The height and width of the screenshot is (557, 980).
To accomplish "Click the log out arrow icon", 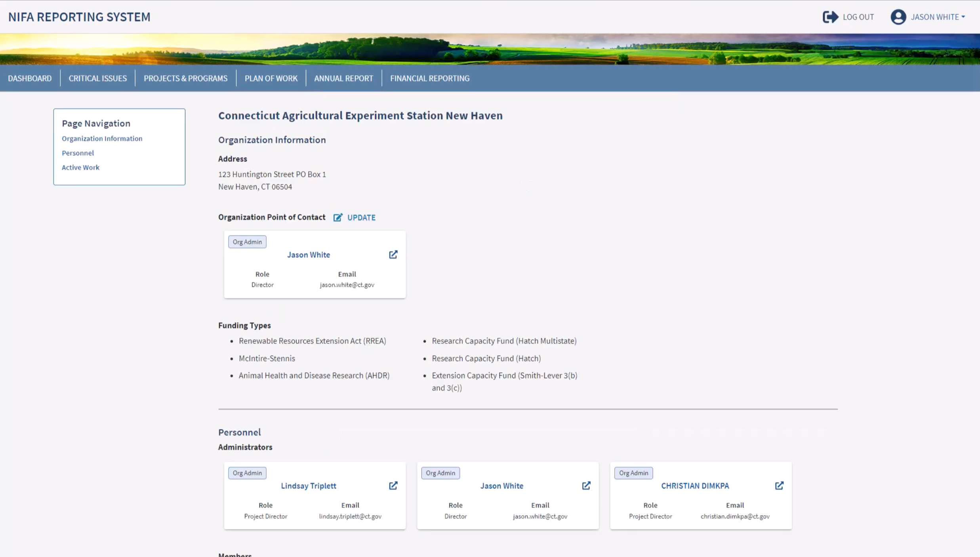I will 830,17.
